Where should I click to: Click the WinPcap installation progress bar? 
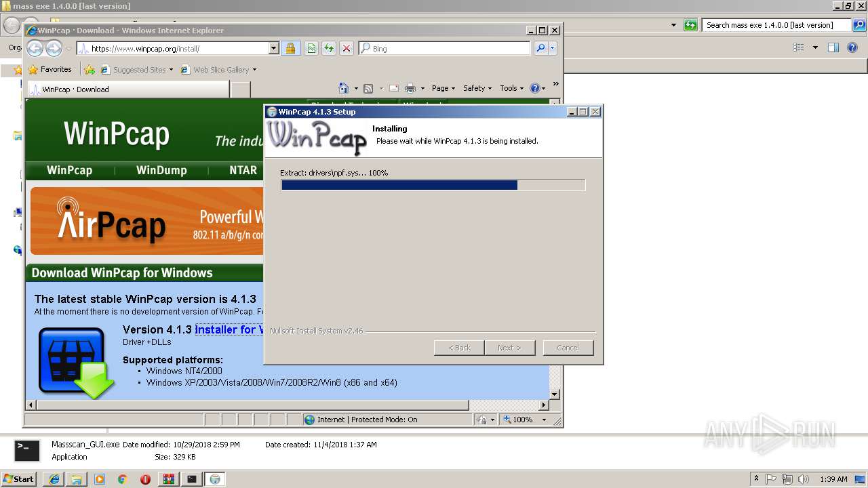(433, 185)
